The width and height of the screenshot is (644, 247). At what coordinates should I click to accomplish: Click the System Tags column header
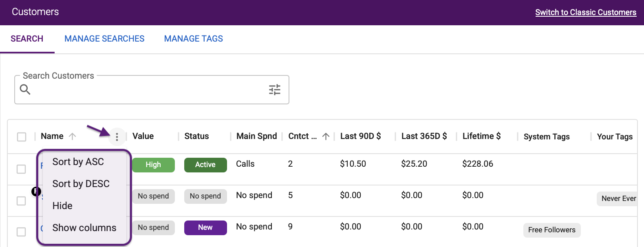pyautogui.click(x=547, y=137)
